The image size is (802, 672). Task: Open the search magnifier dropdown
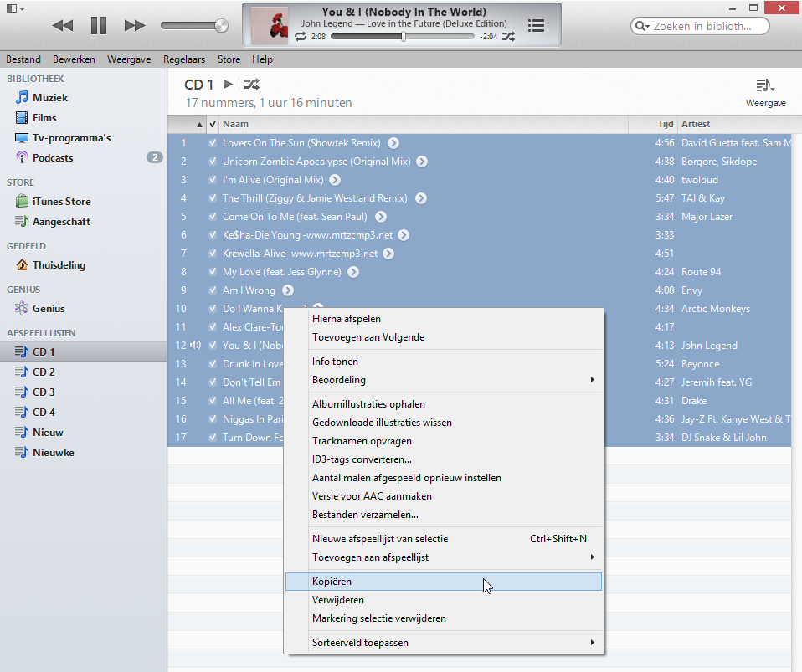tap(642, 26)
